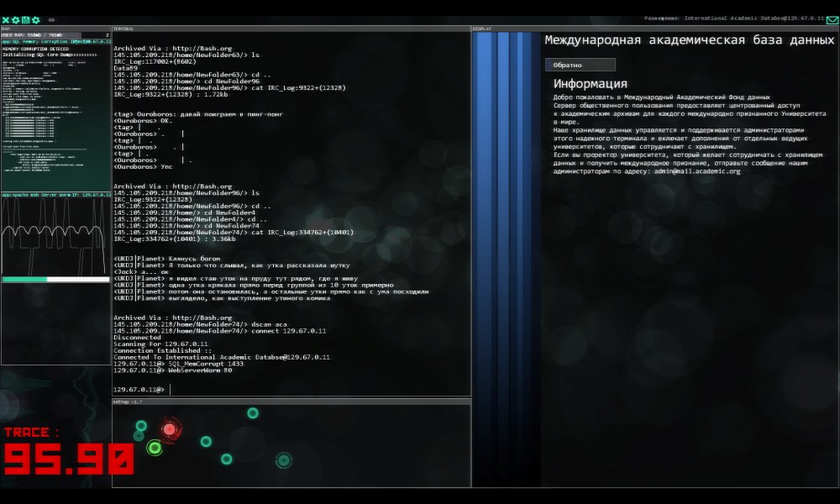Click 'Scanning For 129.67.0.11' line
Image resolution: width=840 pixels, height=504 pixels.
pyautogui.click(x=160, y=344)
